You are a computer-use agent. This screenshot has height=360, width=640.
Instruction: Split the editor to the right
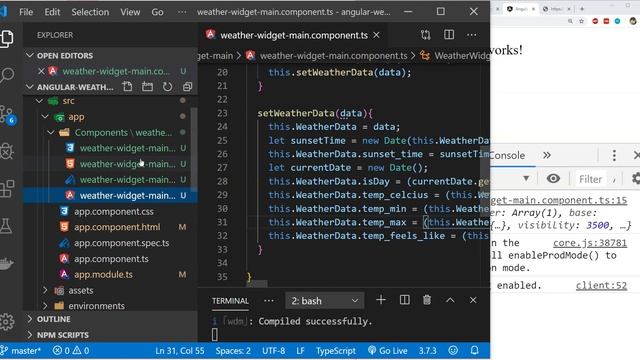pos(449,35)
